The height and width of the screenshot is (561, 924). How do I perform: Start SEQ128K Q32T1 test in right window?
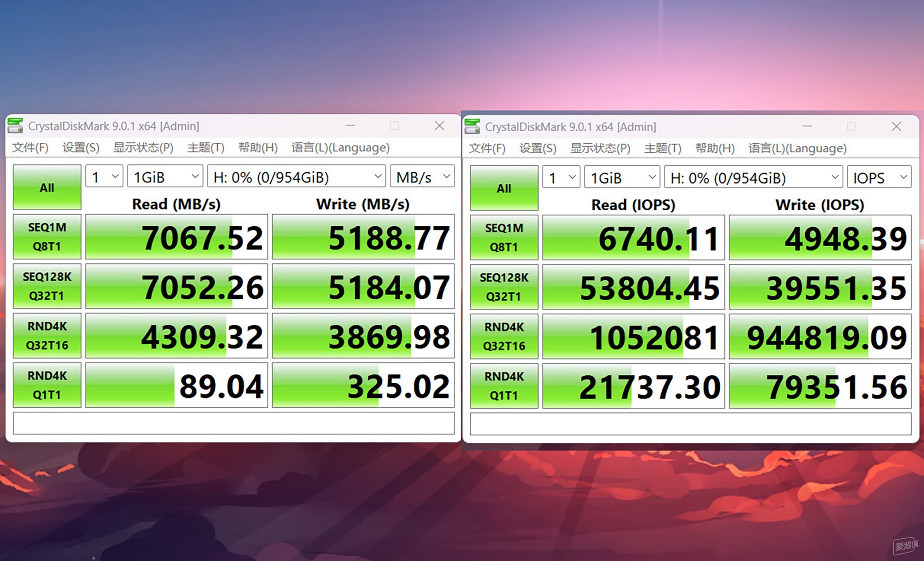504,287
